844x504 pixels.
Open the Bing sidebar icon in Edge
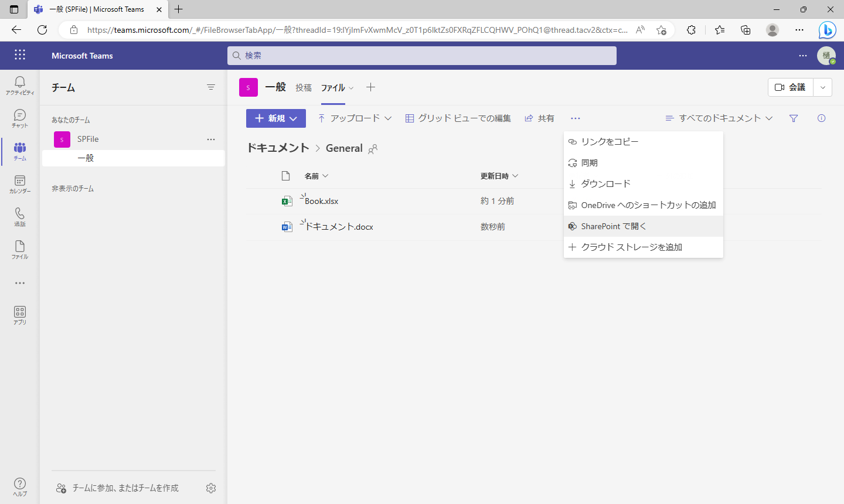coord(827,30)
